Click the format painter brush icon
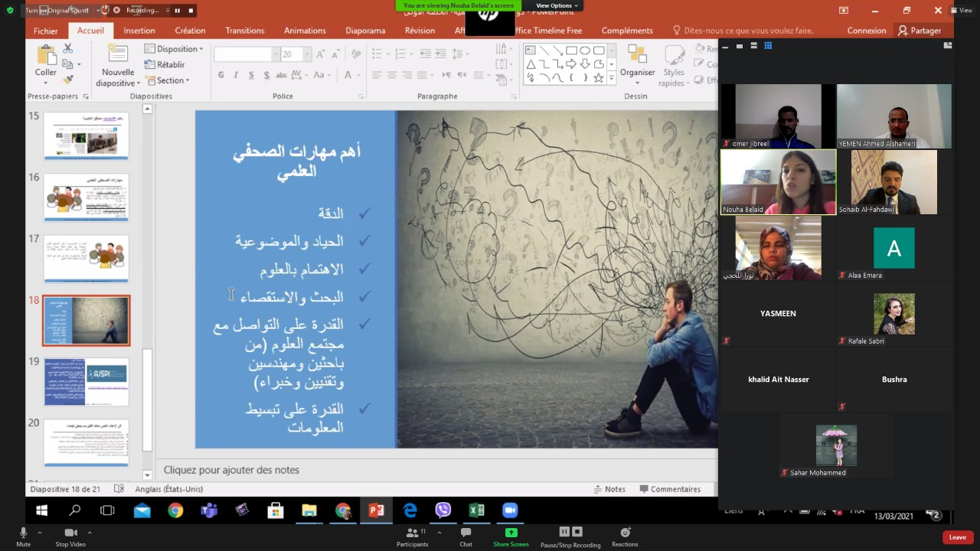 coord(67,80)
